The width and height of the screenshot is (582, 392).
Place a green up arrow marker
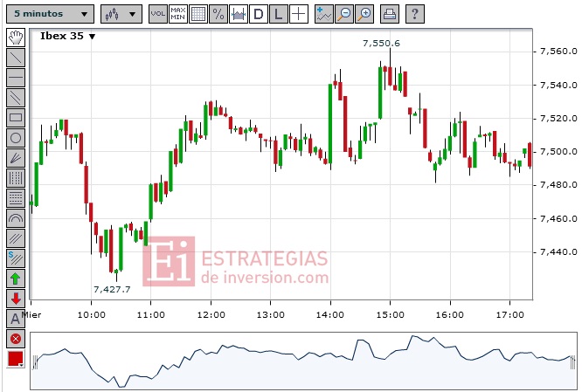coord(16,279)
